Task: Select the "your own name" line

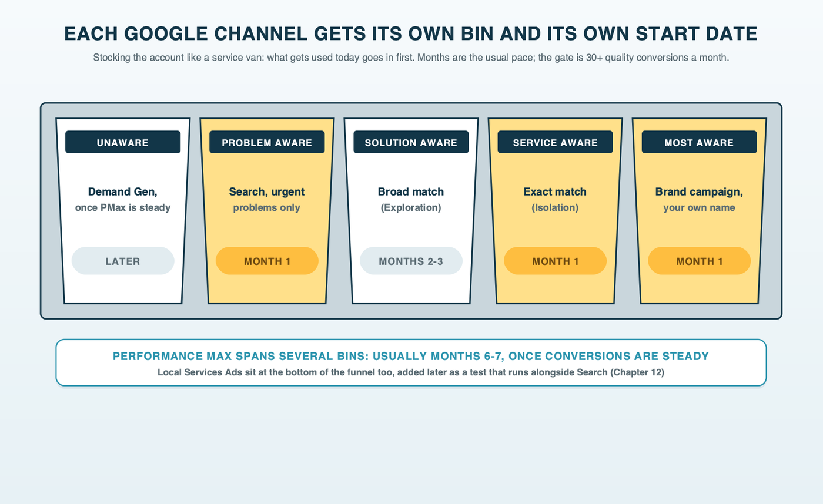Action: [x=699, y=208]
